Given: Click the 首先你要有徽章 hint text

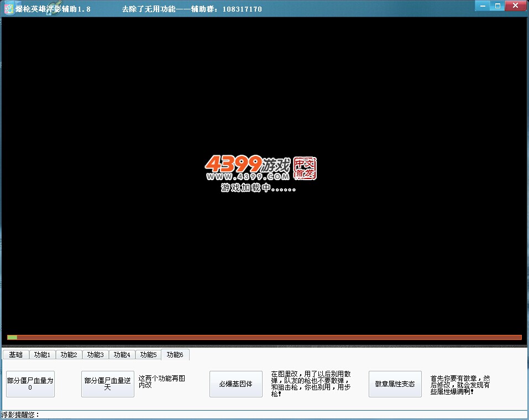Looking at the screenshot, I should pyautogui.click(x=460, y=385).
